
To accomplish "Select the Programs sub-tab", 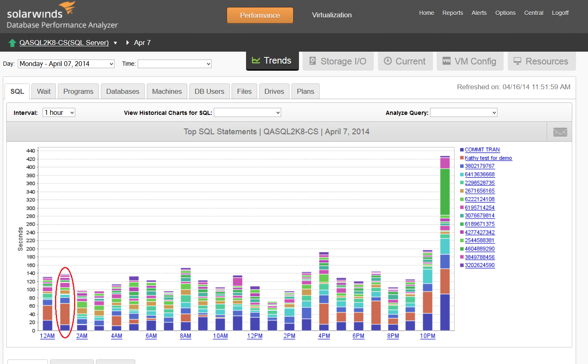I will point(79,91).
